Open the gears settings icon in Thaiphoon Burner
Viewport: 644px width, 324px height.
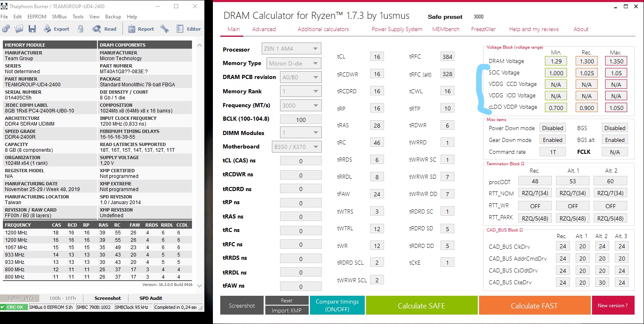tap(6, 29)
